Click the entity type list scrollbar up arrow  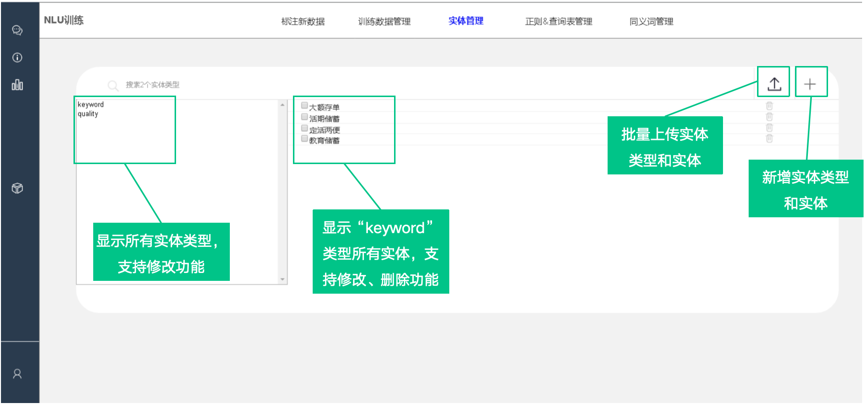tap(283, 105)
